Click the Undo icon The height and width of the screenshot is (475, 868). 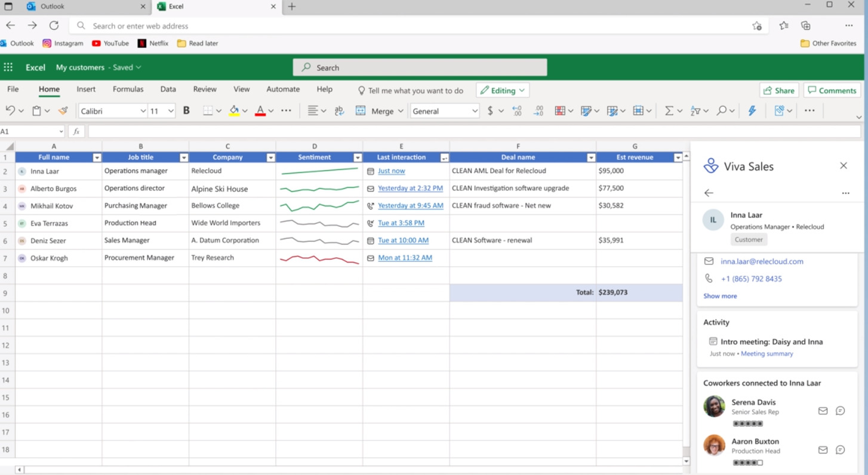click(10, 111)
